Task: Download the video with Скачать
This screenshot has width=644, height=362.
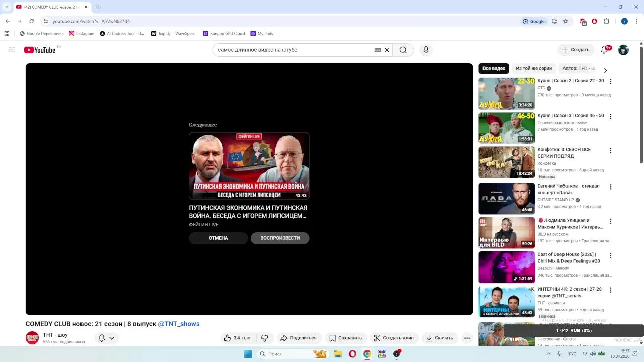Action: click(440, 338)
